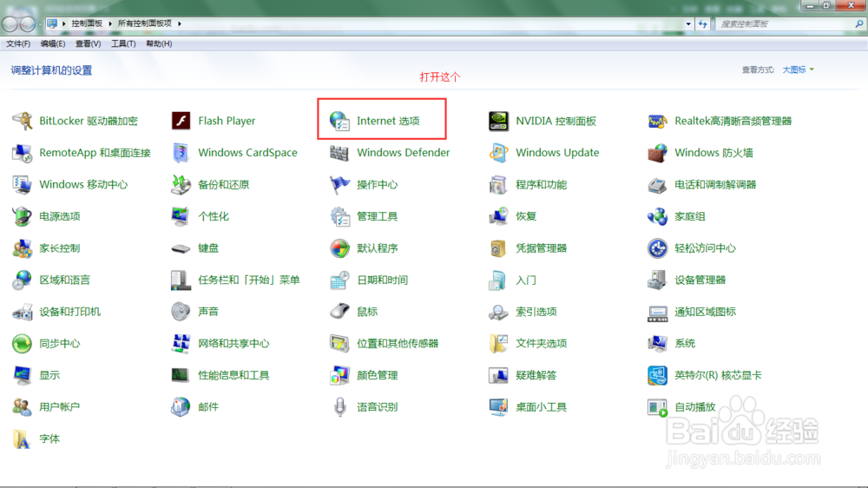Click the 控制面板 breadcrumb segment
The image size is (868, 488).
(x=87, y=23)
